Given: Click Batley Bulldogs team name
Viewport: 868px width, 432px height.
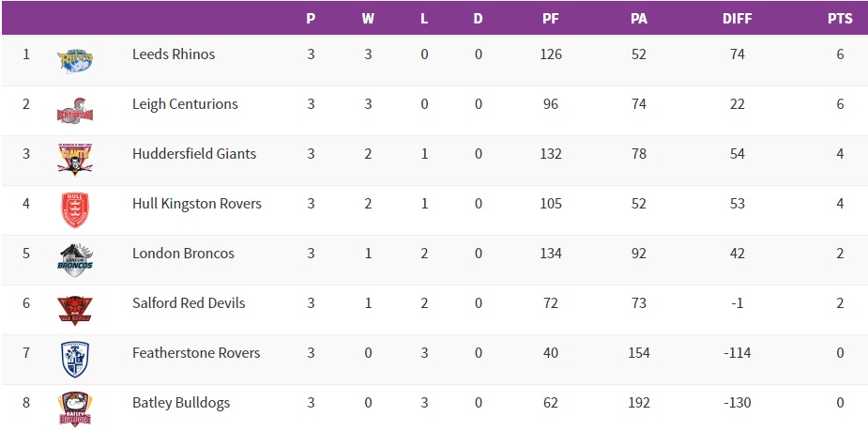Looking at the screenshot, I should click(181, 403).
